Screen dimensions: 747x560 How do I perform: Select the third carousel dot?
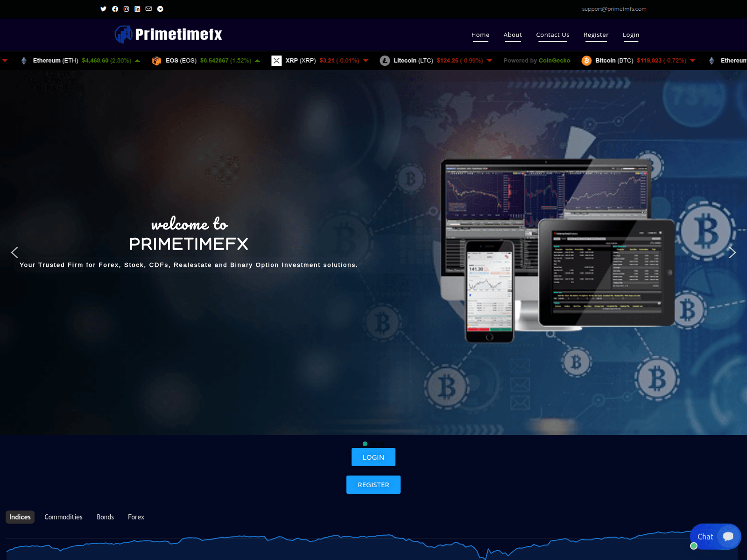tap(382, 444)
